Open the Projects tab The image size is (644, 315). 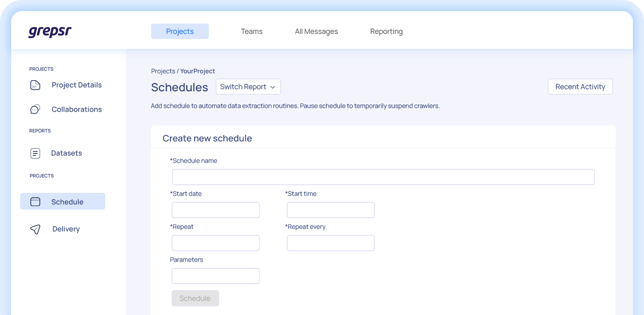[x=180, y=31]
